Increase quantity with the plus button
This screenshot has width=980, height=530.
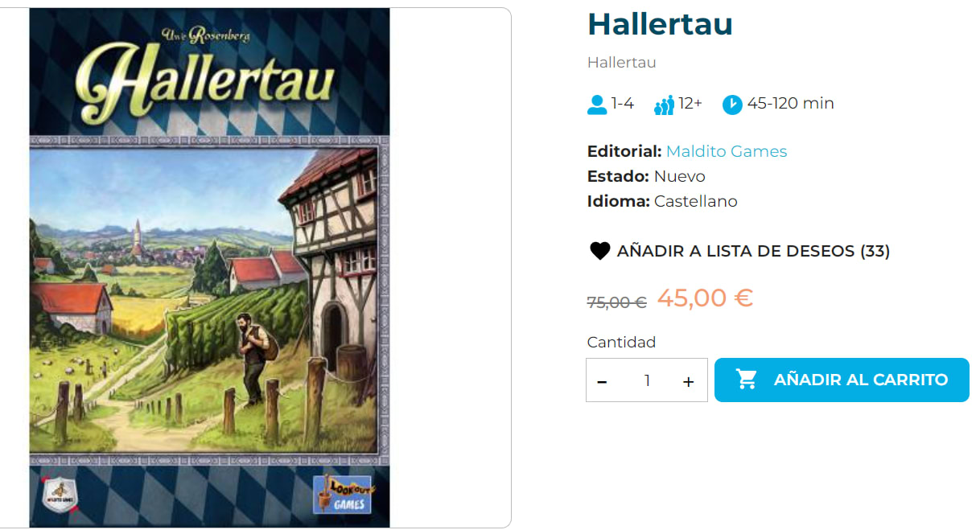tap(688, 381)
